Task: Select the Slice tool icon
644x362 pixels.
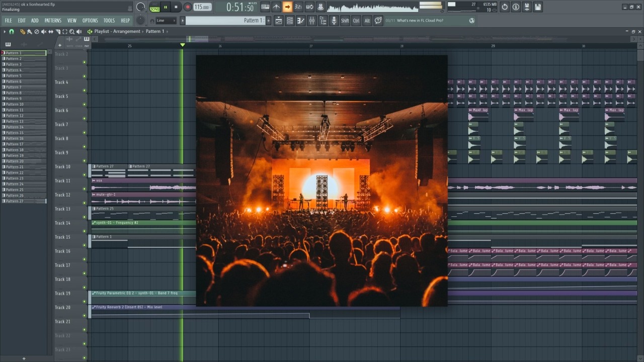Action: click(58, 31)
